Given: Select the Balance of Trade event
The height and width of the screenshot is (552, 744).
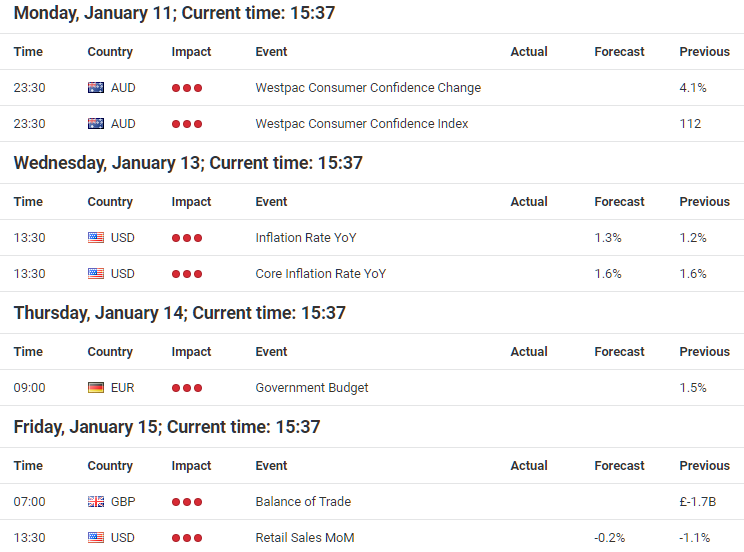Looking at the screenshot, I should point(303,502).
